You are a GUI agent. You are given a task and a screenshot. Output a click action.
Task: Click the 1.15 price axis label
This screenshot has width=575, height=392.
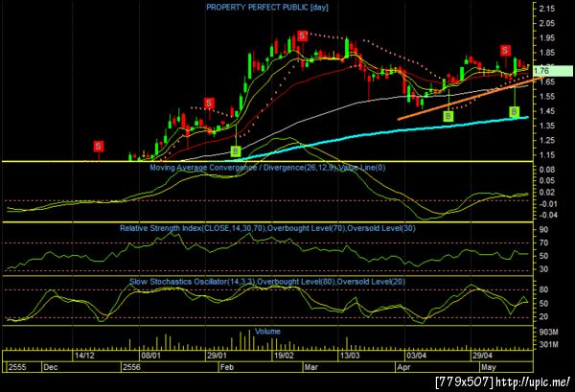[x=547, y=155]
